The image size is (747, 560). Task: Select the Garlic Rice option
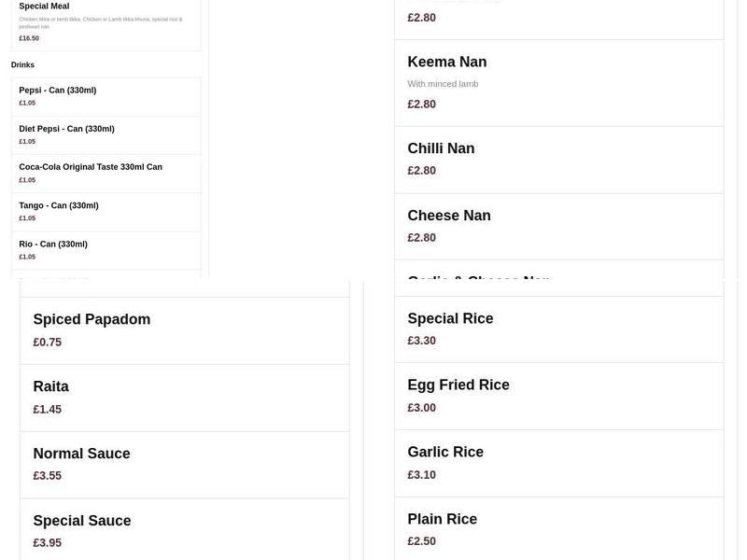coord(557,462)
